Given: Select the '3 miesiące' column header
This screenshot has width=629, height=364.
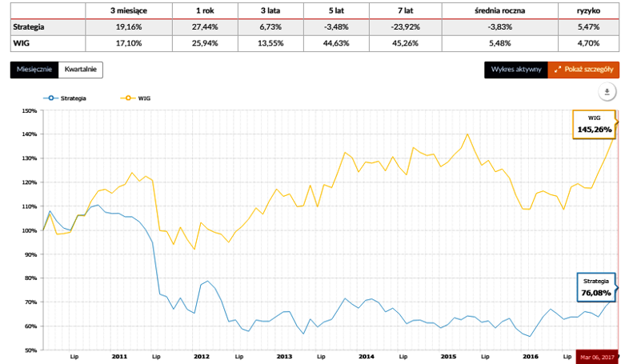Looking at the screenshot, I should click(x=129, y=11).
